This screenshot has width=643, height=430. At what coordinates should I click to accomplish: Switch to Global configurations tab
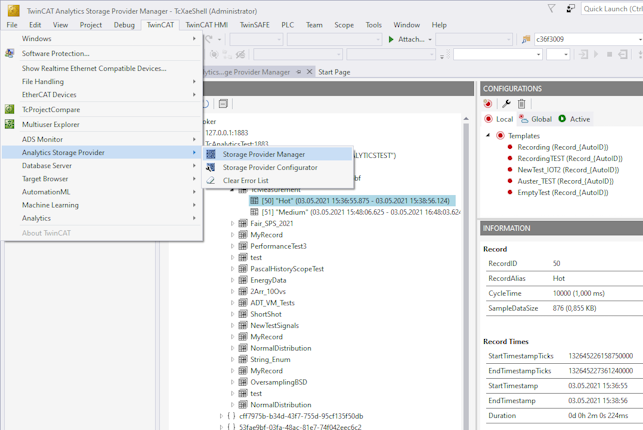[536, 119]
